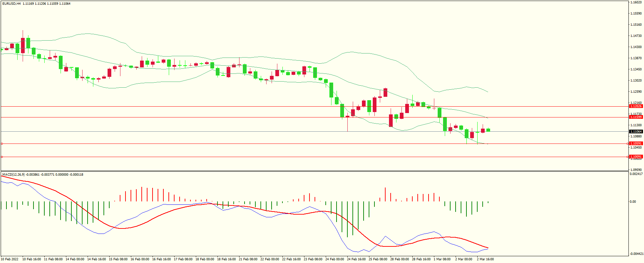Click the 24 Feb 16:00 time label
The width and height of the screenshot is (644, 263).
pyautogui.click(x=356, y=259)
